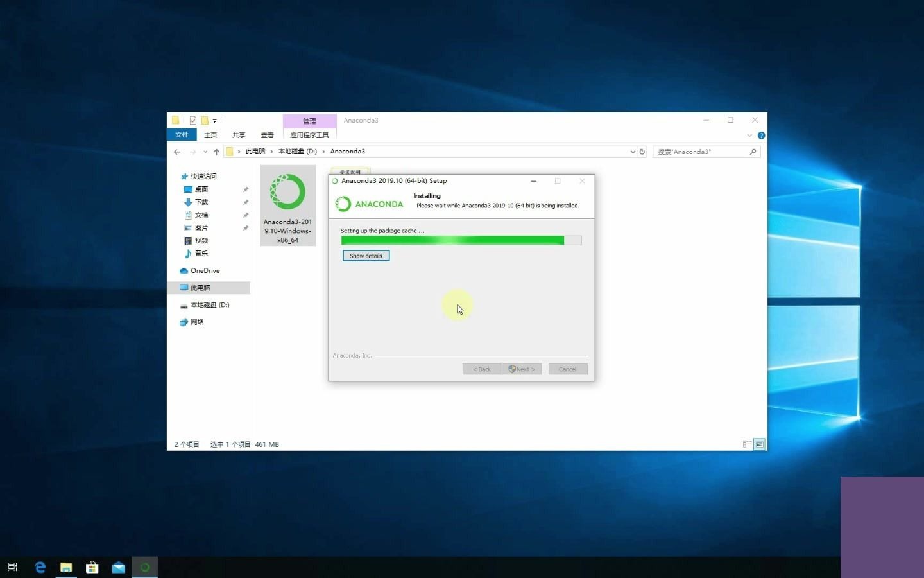The height and width of the screenshot is (578, 924).
Task: Go back in Explorer navigation
Action: pyautogui.click(x=177, y=152)
